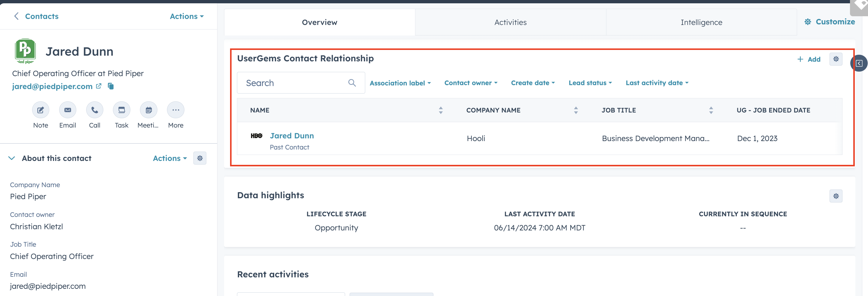This screenshot has width=868, height=296.
Task: Click the Hooli company name cell
Action: click(476, 138)
